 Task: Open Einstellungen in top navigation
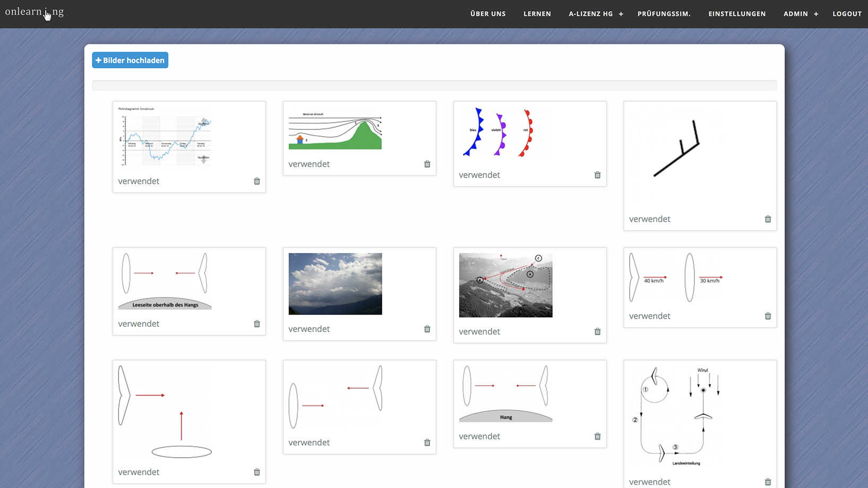[x=736, y=14]
